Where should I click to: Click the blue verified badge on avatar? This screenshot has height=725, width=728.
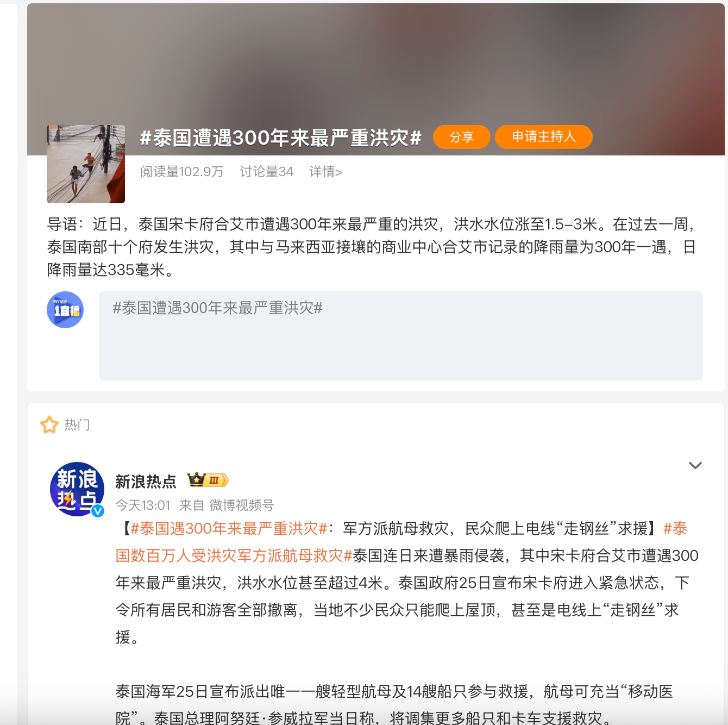click(98, 510)
